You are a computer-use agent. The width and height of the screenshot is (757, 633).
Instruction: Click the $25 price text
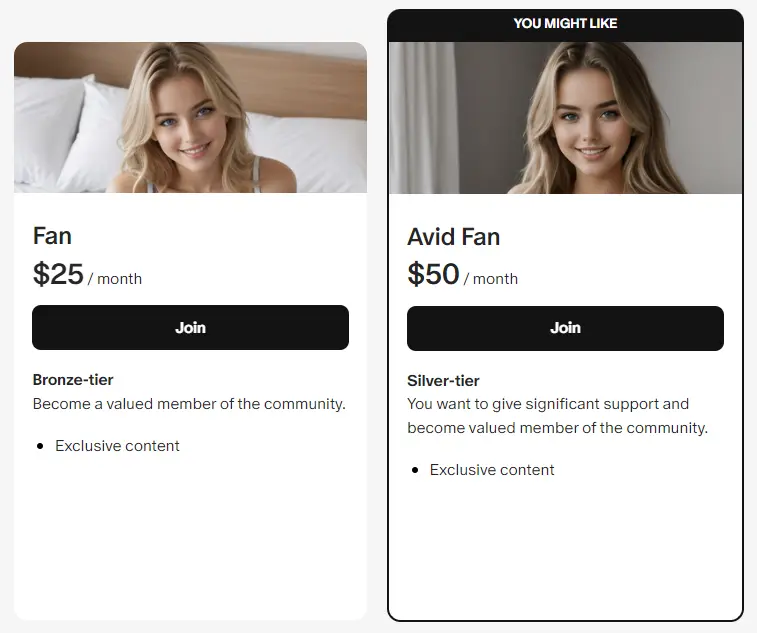(58, 274)
